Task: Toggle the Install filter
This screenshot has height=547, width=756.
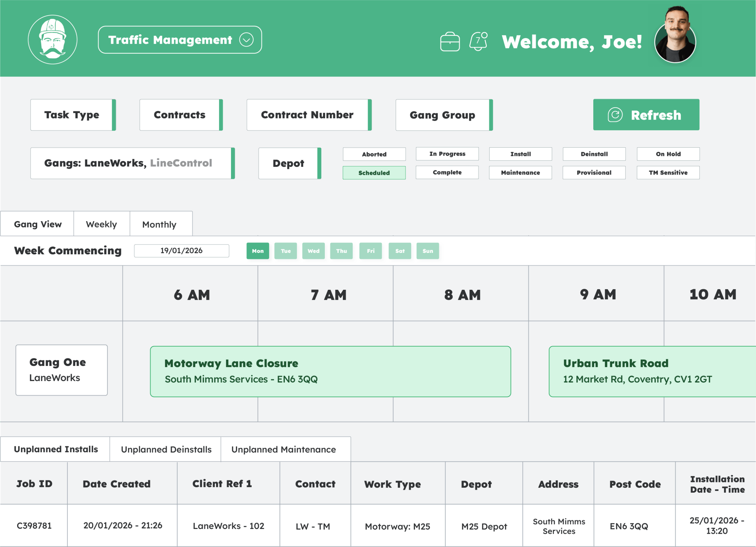Action: click(x=520, y=154)
